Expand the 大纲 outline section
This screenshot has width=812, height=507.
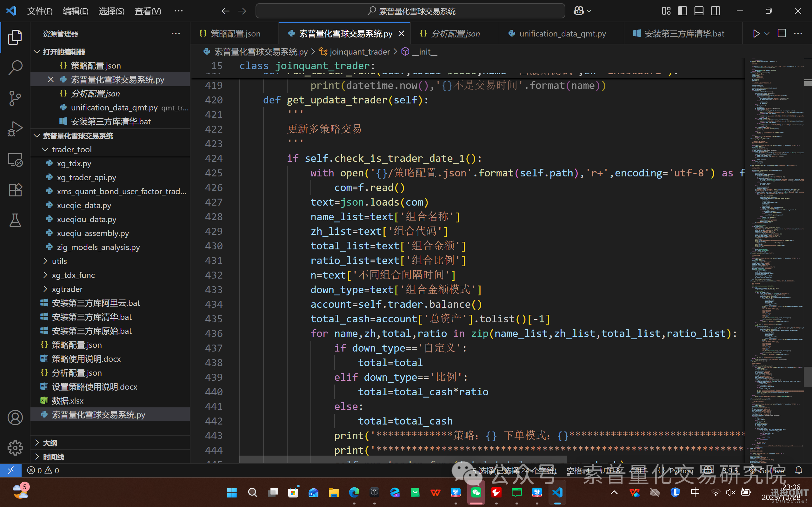click(x=51, y=443)
